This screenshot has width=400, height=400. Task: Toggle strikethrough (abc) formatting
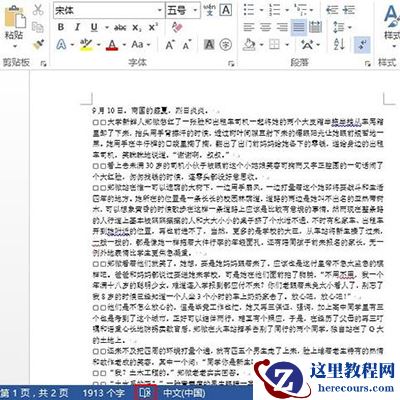click(120, 28)
